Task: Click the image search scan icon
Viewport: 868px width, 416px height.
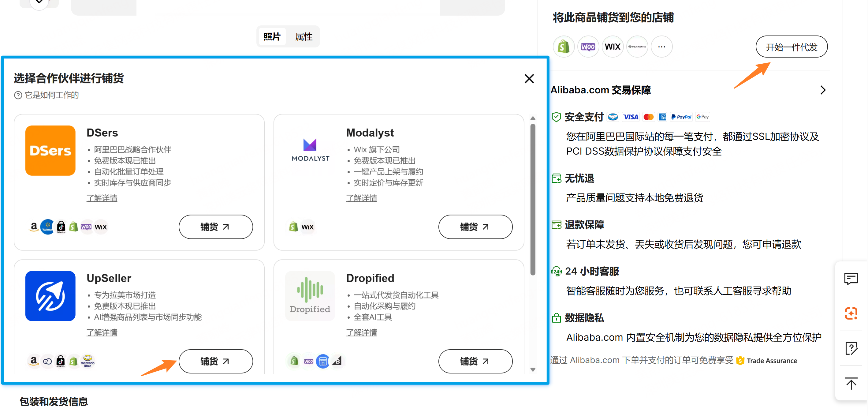Action: point(851,313)
